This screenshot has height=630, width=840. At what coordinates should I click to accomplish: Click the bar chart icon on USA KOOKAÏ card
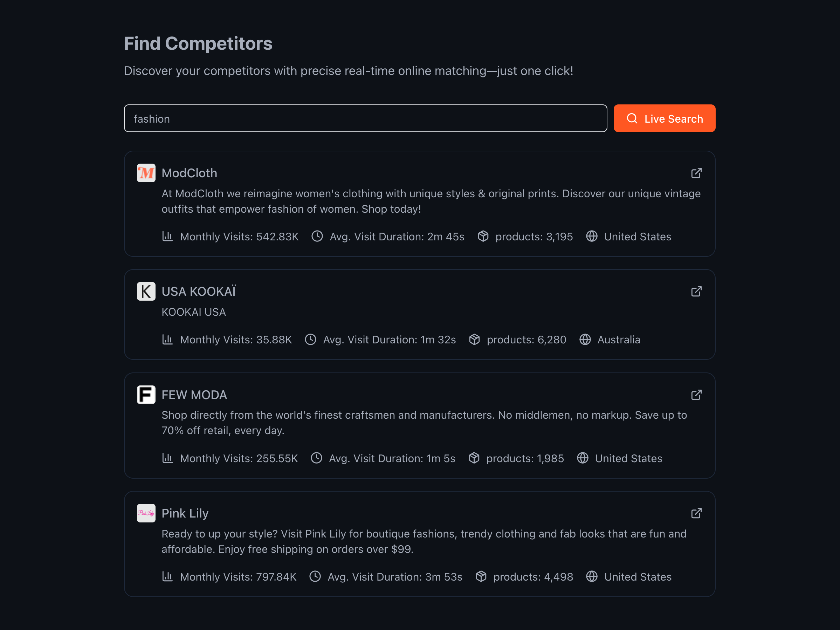[167, 340]
